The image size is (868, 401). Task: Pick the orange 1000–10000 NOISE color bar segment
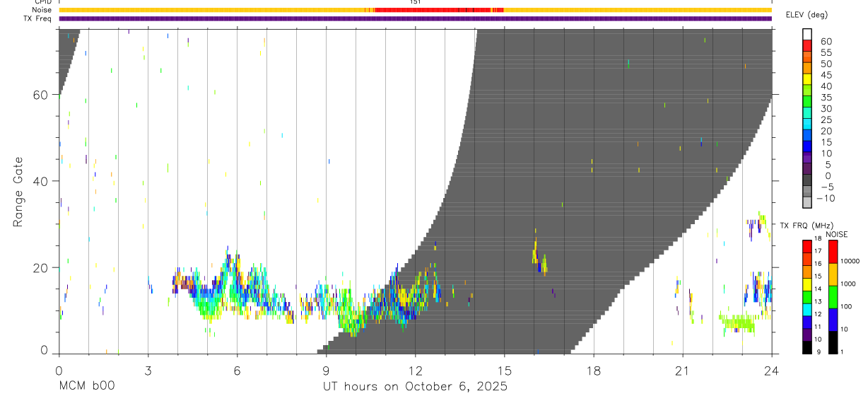point(833,274)
